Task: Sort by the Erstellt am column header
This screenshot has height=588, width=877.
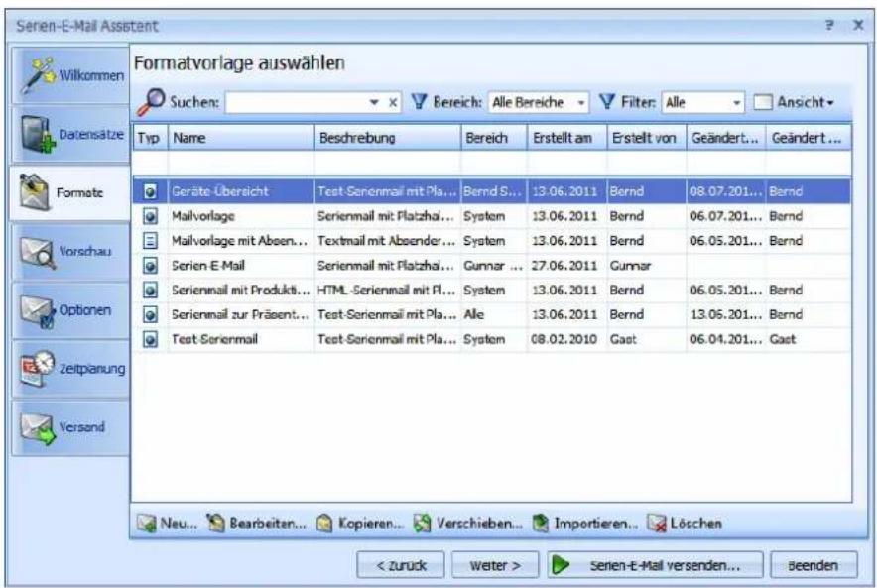Action: click(567, 138)
